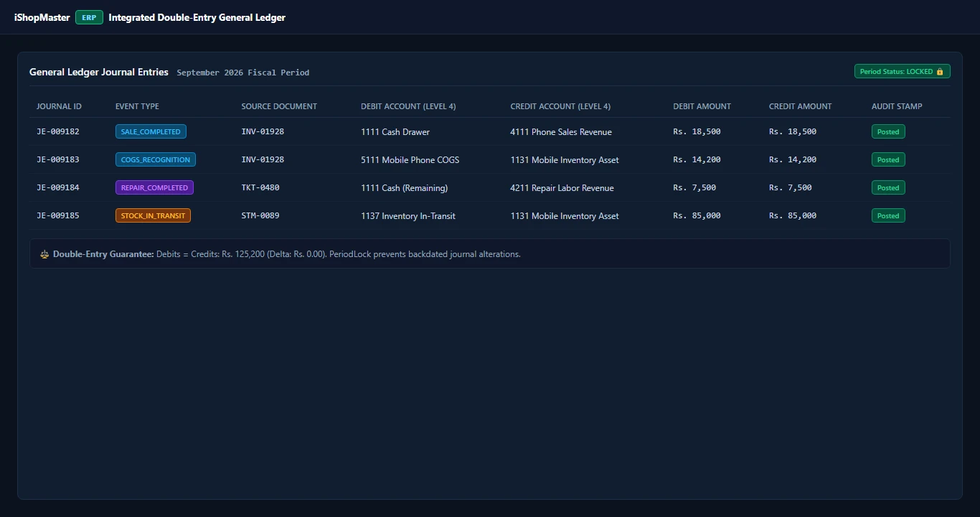Screen dimensions: 980x517
Task: Click the Credit Amount column header
Action: pos(800,106)
